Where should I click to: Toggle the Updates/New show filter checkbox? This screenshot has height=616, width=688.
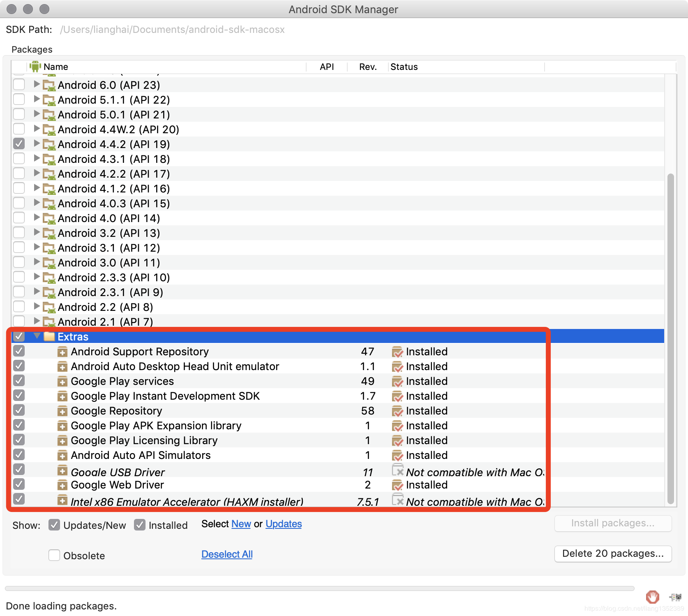tap(54, 525)
